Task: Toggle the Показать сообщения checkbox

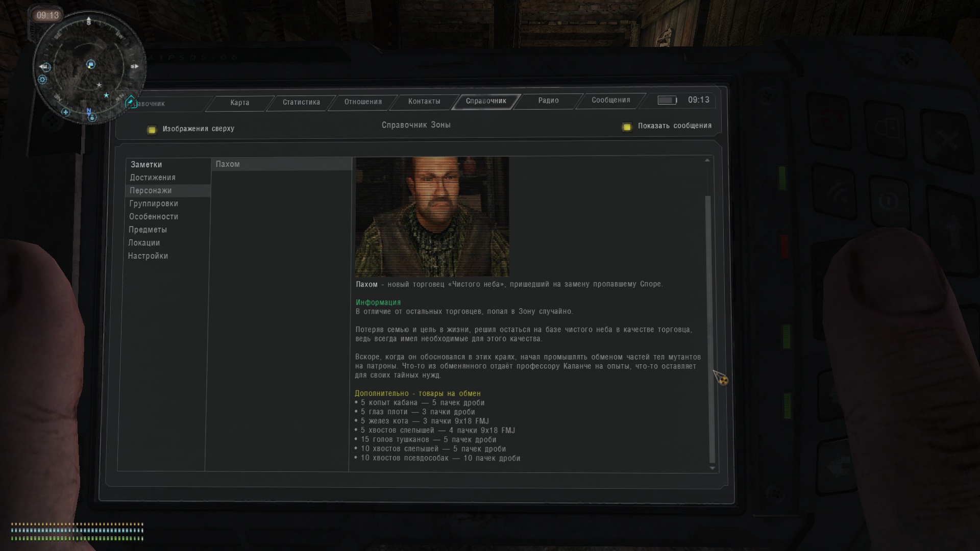Action: pos(627,127)
